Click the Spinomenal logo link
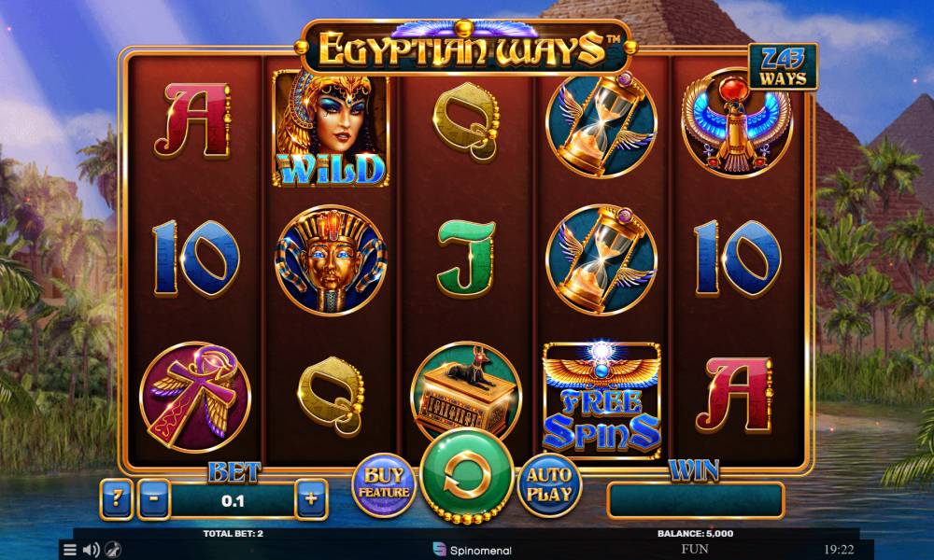The image size is (934, 560). click(472, 550)
